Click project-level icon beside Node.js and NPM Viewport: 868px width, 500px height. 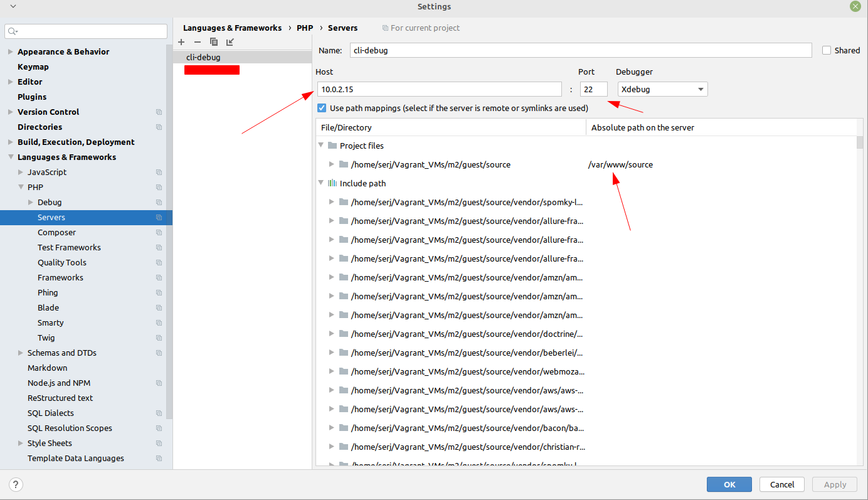tap(159, 383)
